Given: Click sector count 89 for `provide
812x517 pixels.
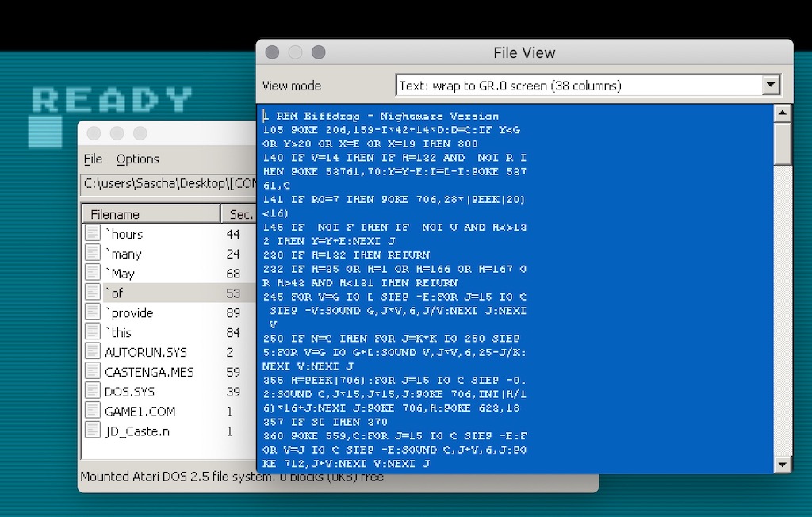Looking at the screenshot, I should point(233,313).
